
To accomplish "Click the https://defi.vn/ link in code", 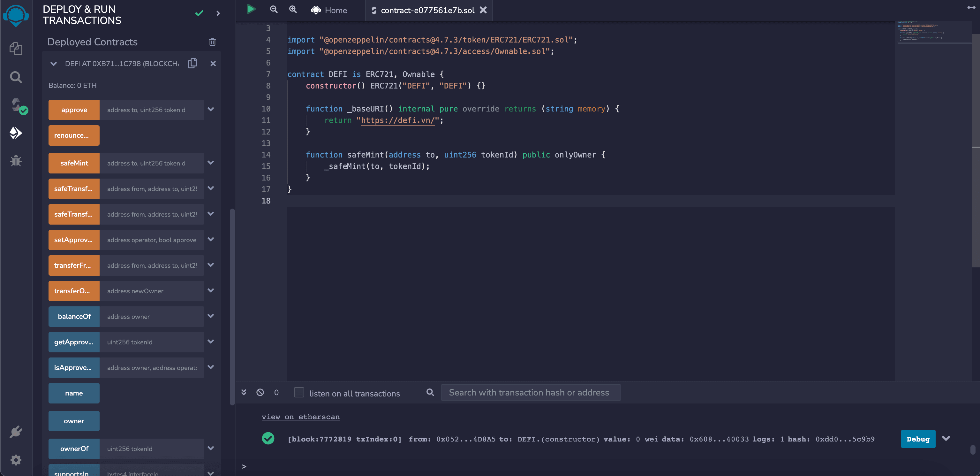I will (397, 120).
